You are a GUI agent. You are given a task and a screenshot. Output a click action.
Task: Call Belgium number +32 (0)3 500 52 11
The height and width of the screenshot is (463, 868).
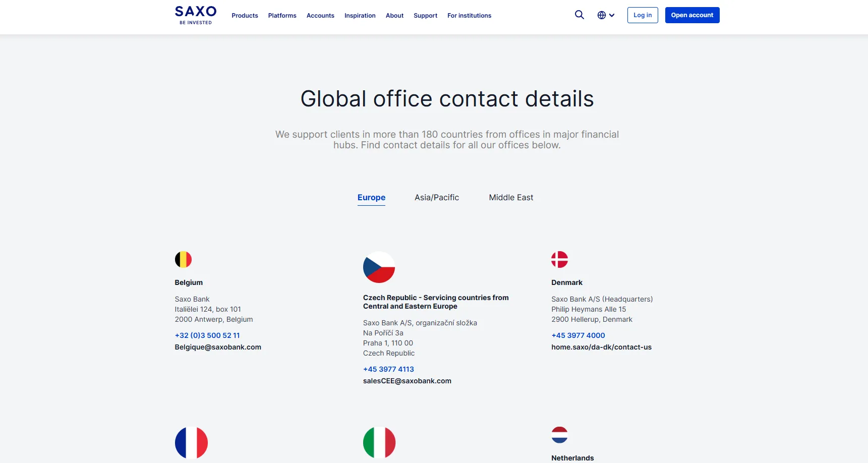tap(207, 335)
